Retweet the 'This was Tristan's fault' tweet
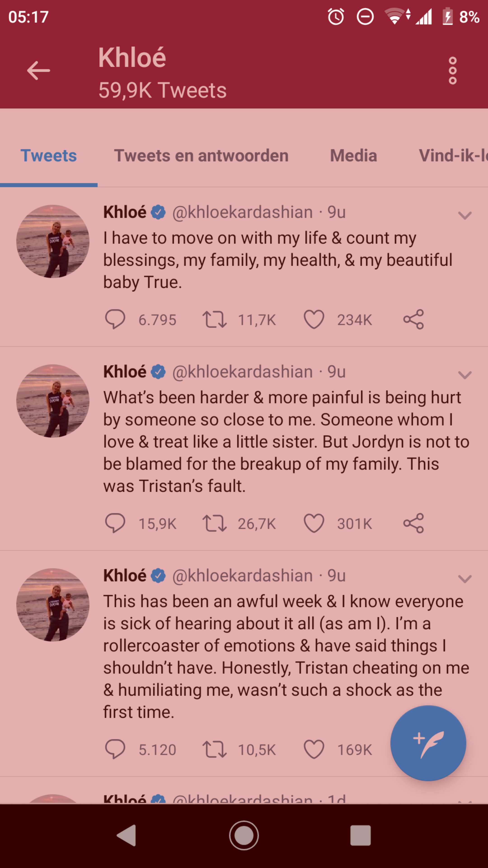The image size is (488, 868). point(215,523)
